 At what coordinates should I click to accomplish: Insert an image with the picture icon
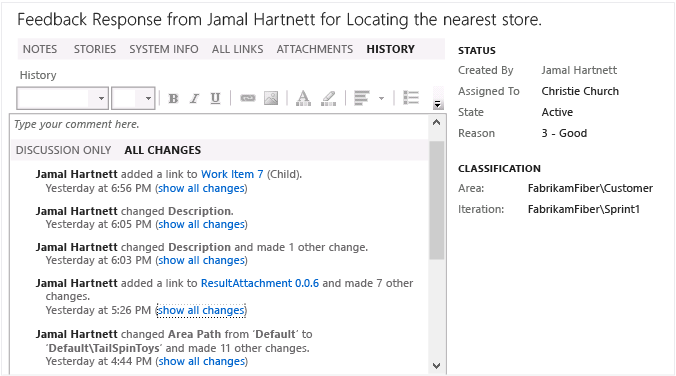271,98
